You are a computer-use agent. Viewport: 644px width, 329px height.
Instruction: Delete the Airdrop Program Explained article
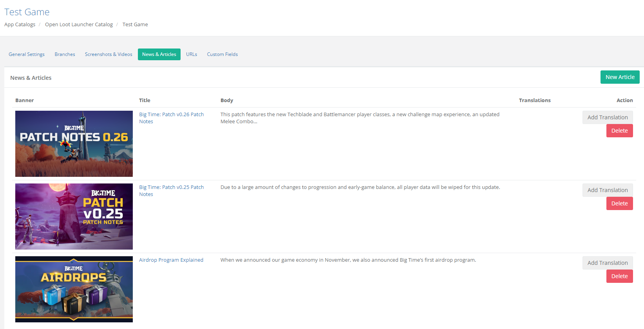point(619,276)
